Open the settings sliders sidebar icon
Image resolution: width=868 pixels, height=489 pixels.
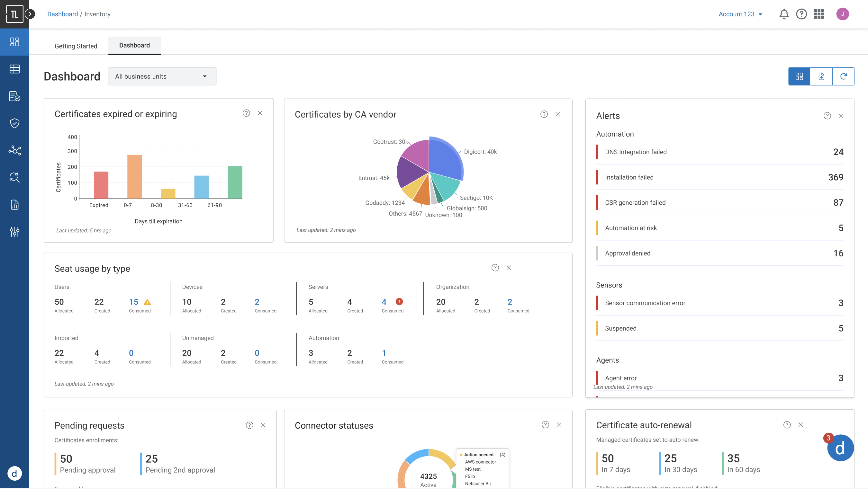click(x=14, y=232)
